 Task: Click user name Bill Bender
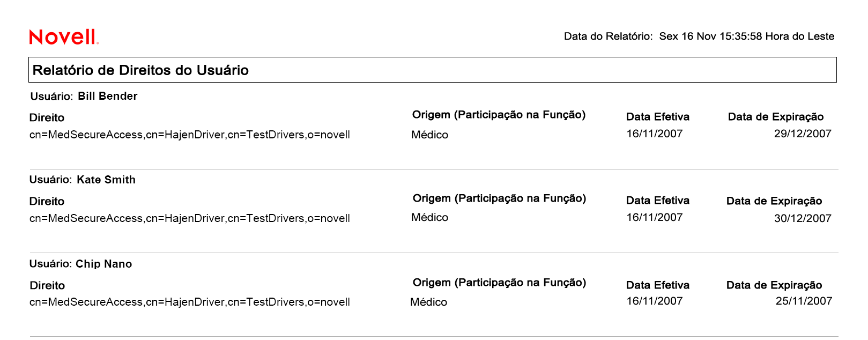pyautogui.click(x=107, y=96)
